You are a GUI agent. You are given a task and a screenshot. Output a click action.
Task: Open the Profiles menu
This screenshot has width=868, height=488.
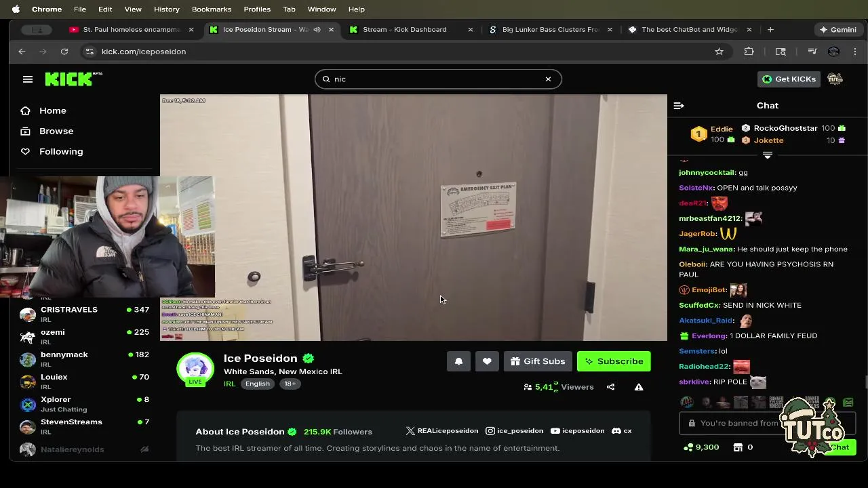point(257,9)
